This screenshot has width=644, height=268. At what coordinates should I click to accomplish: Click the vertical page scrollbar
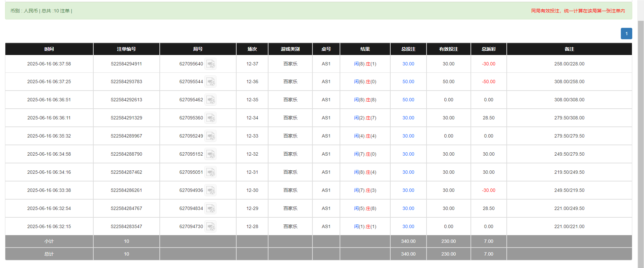pos(641,134)
